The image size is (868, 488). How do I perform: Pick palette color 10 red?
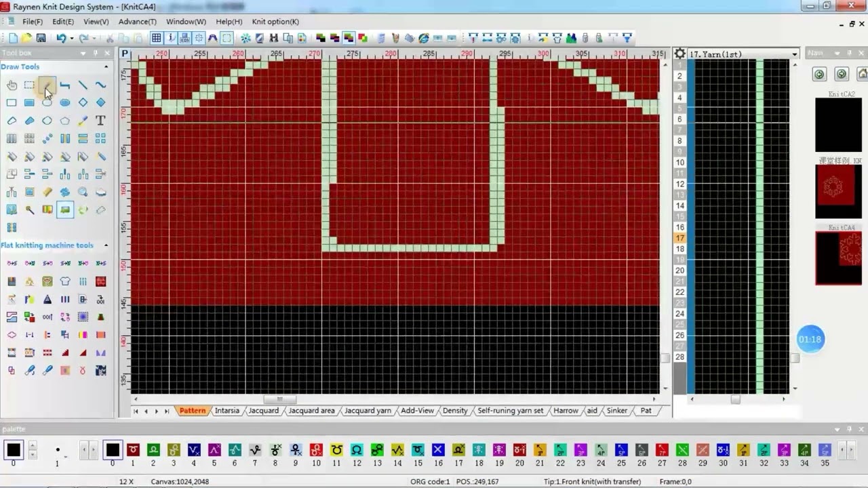click(x=316, y=449)
